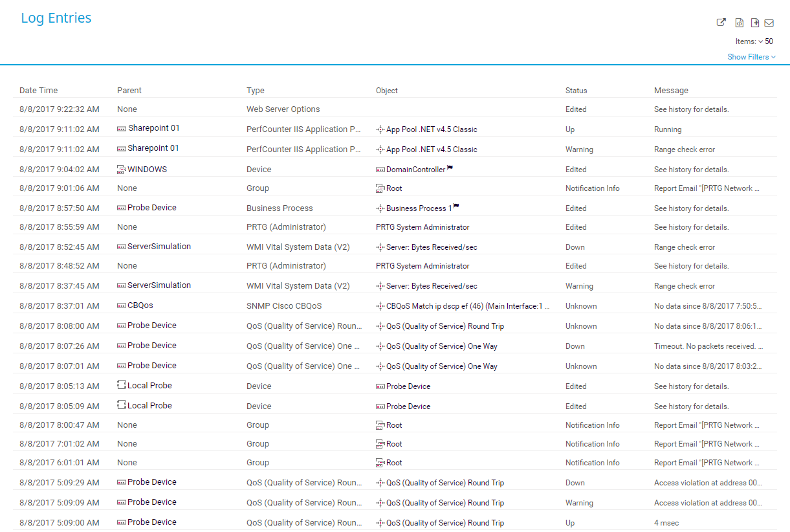Click the file with plus icon

pyautogui.click(x=754, y=23)
